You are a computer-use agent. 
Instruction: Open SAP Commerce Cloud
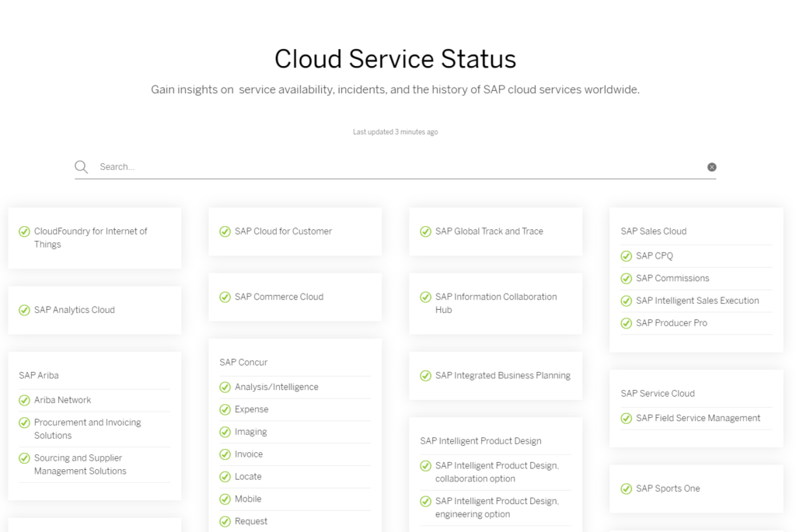pyautogui.click(x=279, y=297)
